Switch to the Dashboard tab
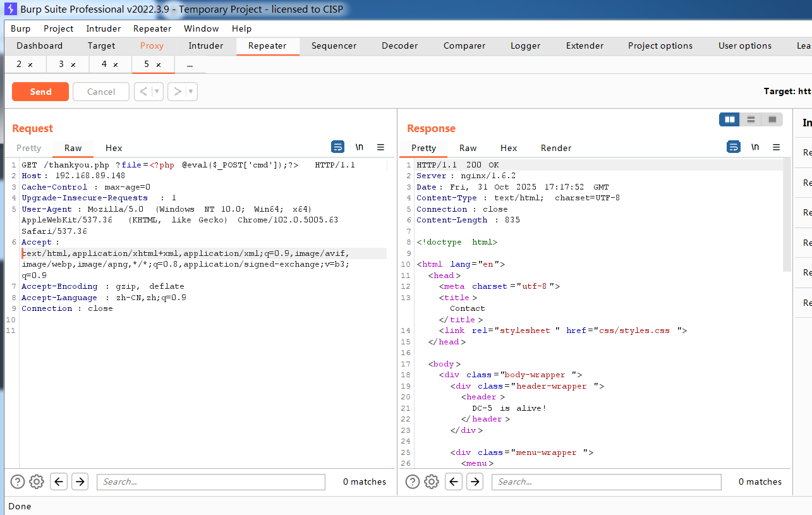 (x=40, y=45)
